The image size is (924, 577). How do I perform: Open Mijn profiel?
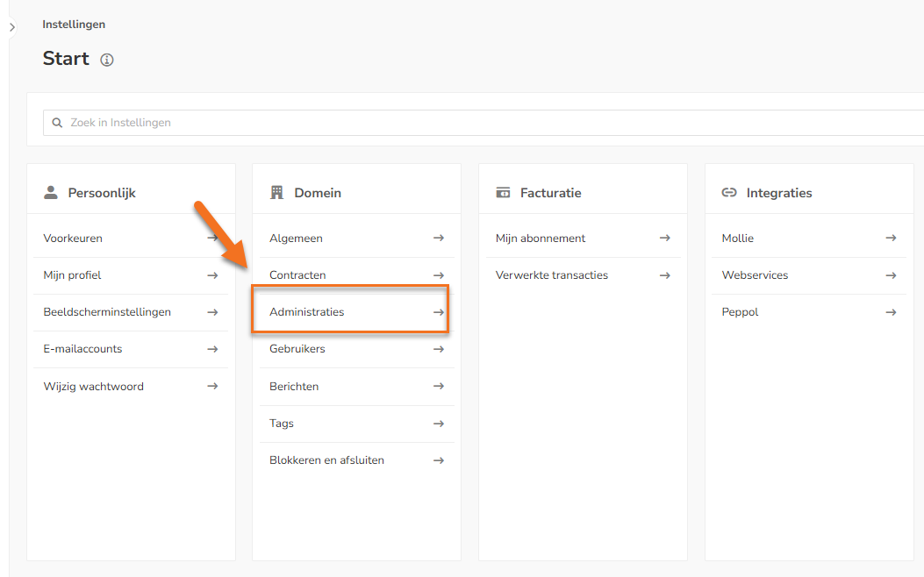(130, 275)
